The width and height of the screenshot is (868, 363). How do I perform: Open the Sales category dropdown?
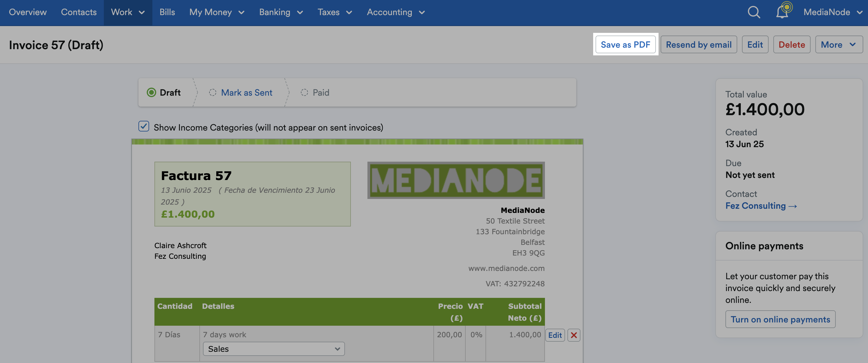[274, 349]
